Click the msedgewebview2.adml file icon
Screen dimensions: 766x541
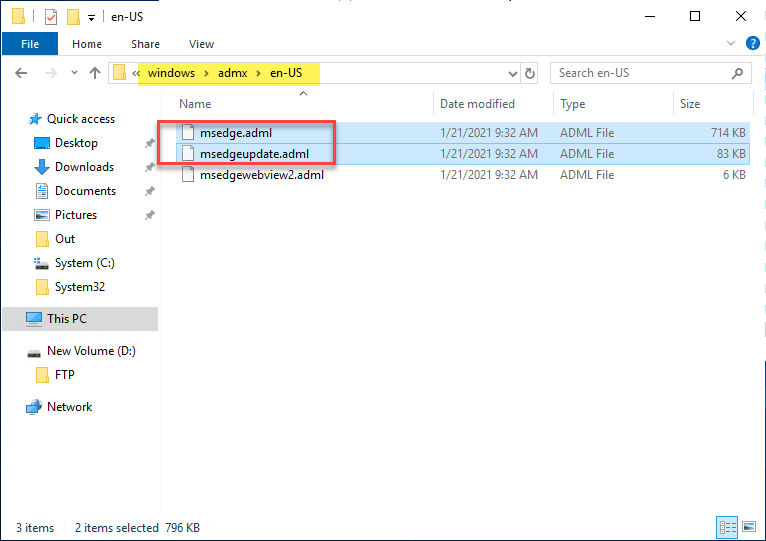click(x=188, y=174)
